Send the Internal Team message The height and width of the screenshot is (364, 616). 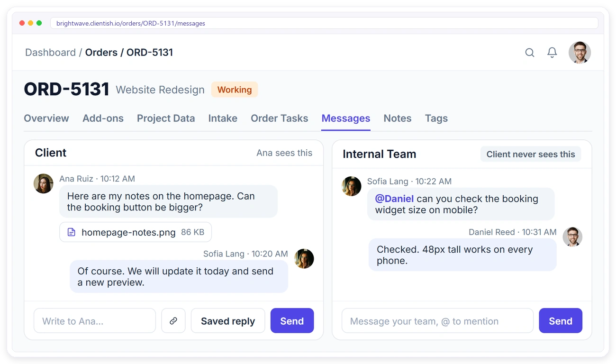[561, 321]
